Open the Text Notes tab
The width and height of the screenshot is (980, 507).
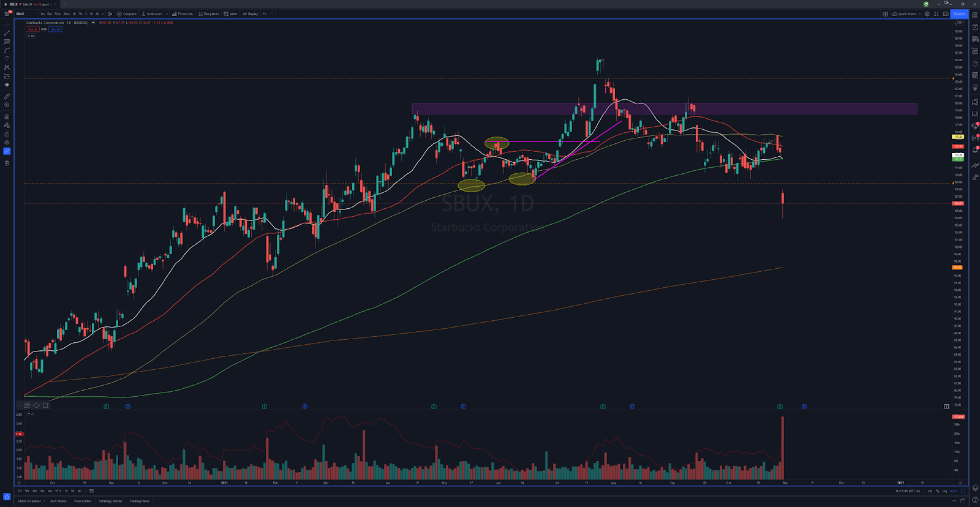(x=58, y=501)
